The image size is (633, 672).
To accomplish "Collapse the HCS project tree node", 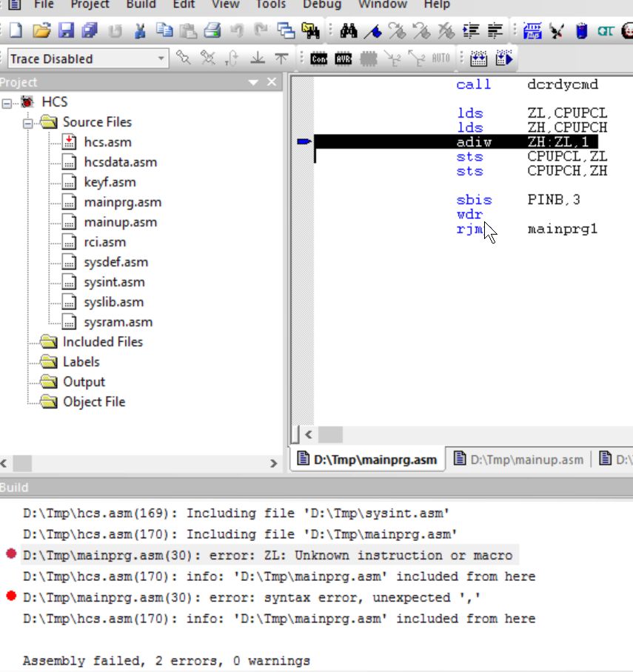I will click(6, 101).
